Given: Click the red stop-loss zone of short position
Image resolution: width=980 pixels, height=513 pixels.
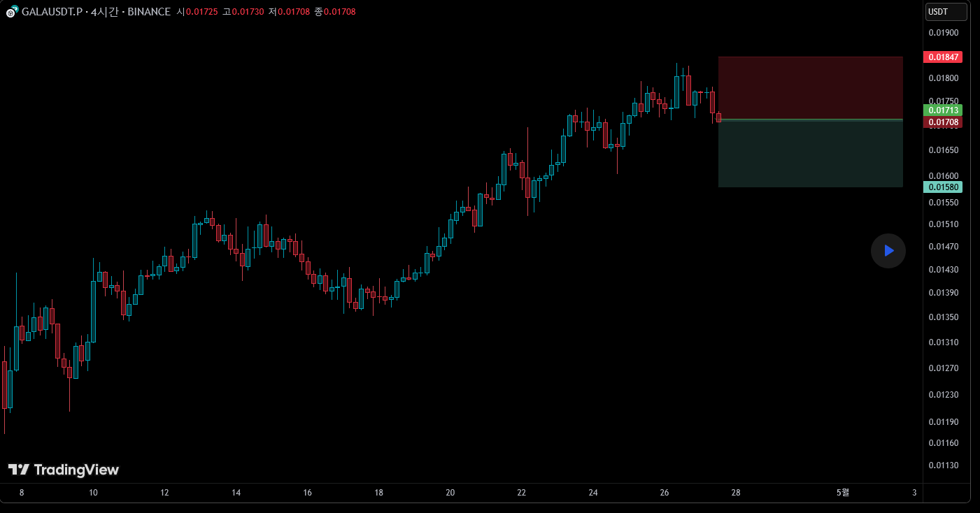Looking at the screenshot, I should (810, 88).
